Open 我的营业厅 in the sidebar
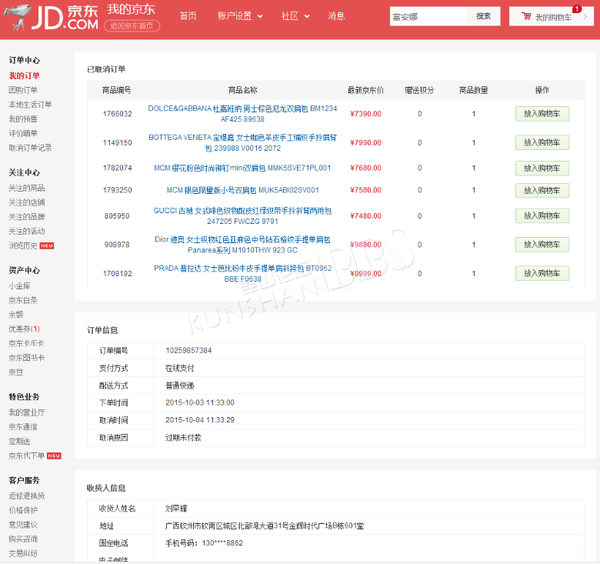 pos(27,412)
